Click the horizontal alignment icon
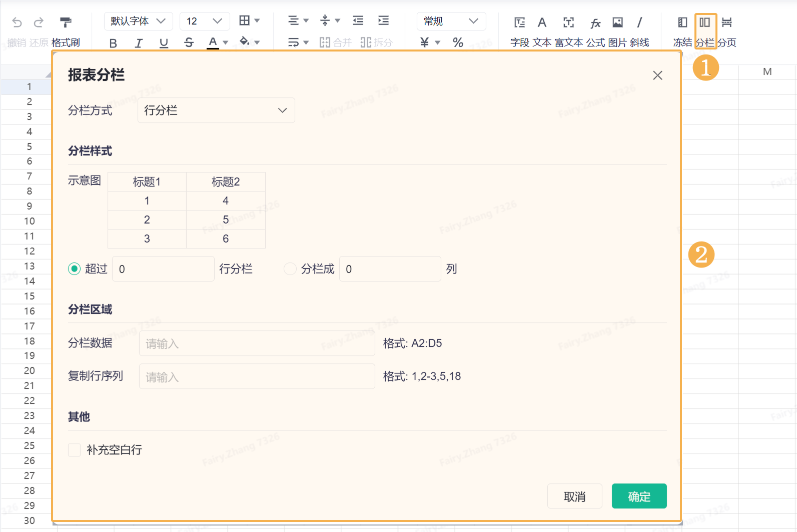This screenshot has width=797, height=532. click(x=293, y=20)
